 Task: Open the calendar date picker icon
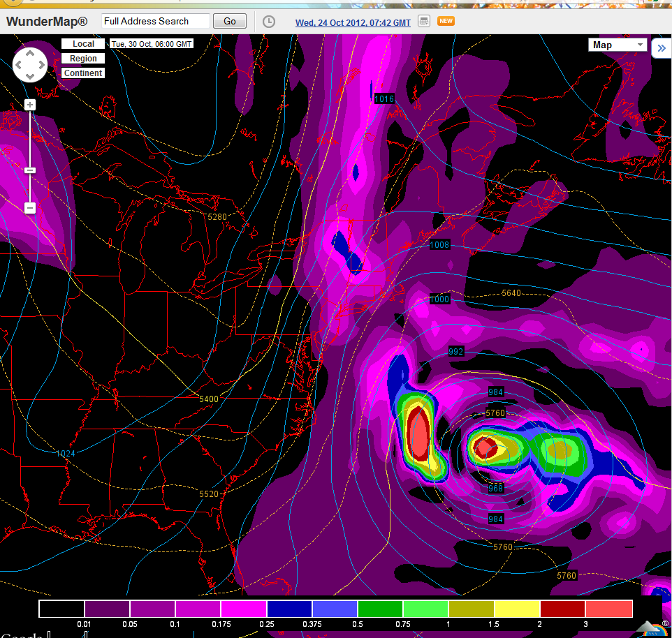423,22
